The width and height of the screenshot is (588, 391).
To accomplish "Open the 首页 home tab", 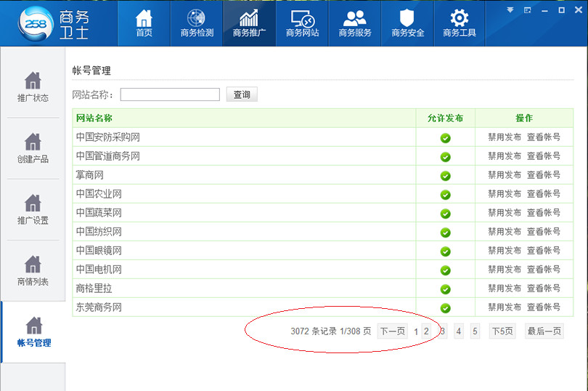I will 144,23.
